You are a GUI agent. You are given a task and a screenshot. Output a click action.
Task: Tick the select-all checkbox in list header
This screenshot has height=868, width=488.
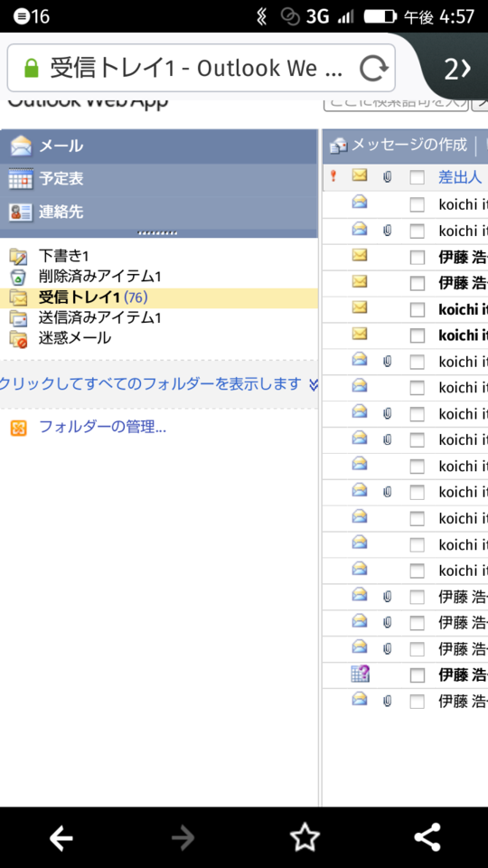coord(418,177)
